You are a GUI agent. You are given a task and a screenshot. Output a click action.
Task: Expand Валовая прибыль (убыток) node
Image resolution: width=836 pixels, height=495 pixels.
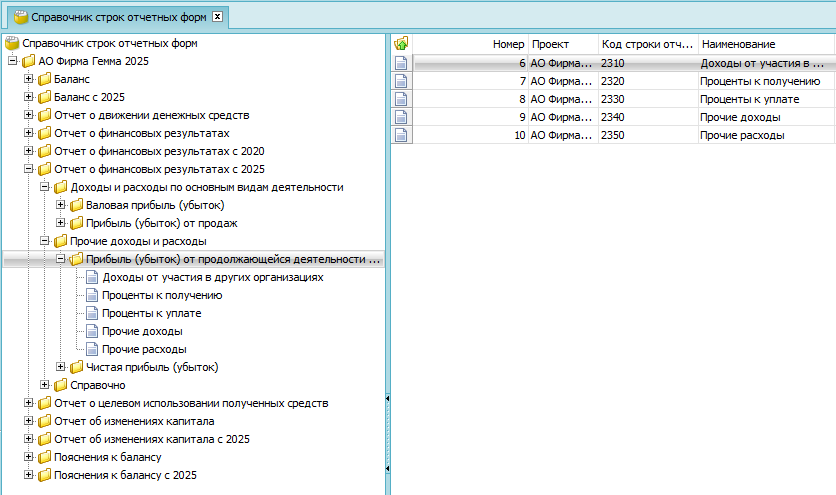[61, 205]
